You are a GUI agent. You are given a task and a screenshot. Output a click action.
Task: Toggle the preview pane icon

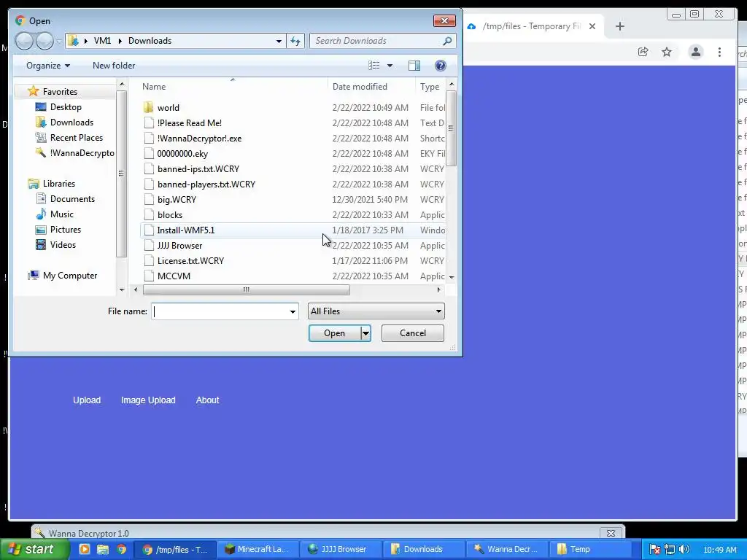[414, 66]
